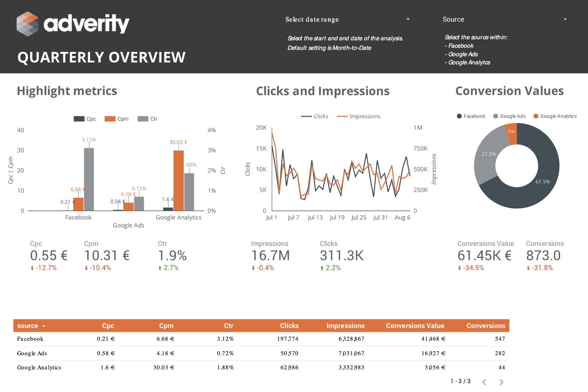Viewport: 588px width, 392px height.
Task: Click the QUARTERLY OVERVIEW title
Action: [102, 57]
